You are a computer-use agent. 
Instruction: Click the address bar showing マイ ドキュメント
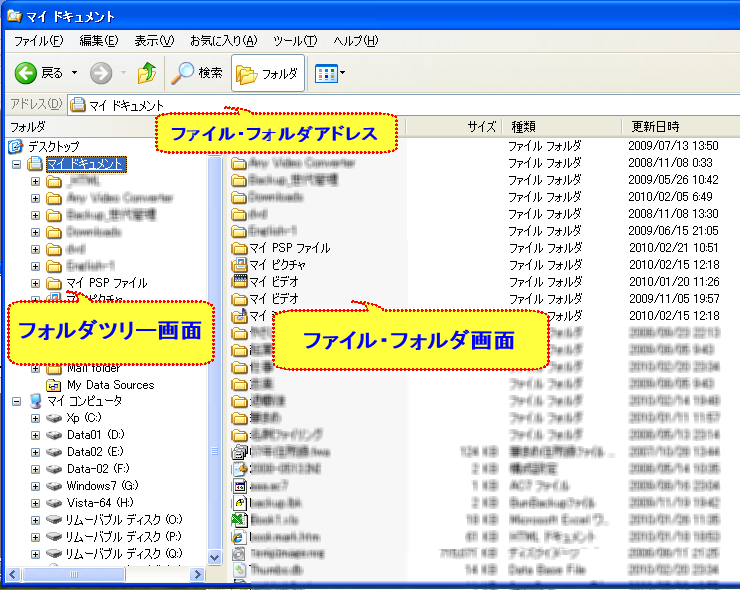coord(300,104)
